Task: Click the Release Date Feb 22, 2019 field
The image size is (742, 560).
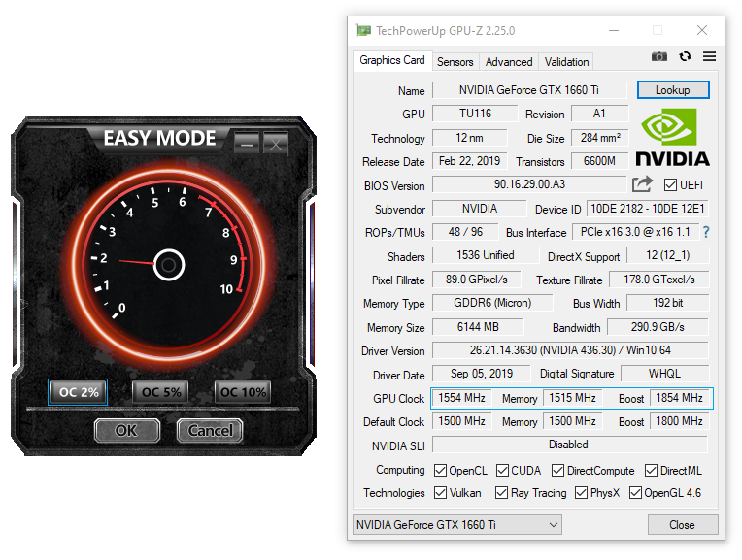Action: click(469, 161)
